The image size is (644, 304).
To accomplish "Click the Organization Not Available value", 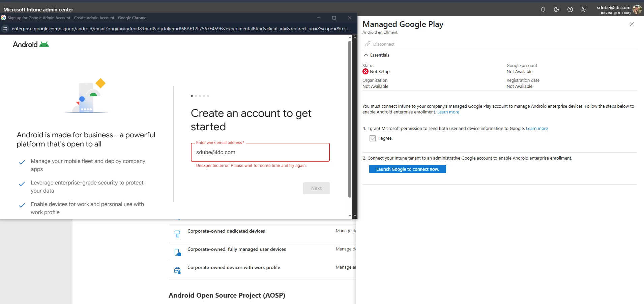I will coord(375,87).
